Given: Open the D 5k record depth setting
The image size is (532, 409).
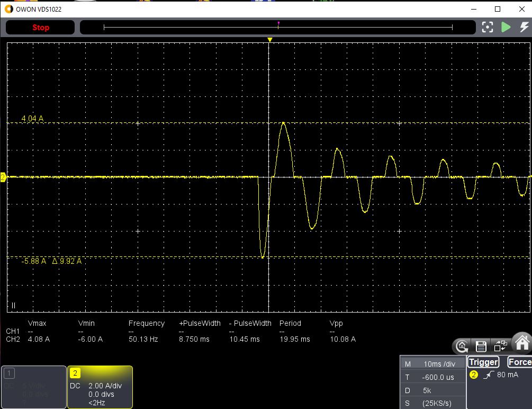Looking at the screenshot, I should point(433,390).
